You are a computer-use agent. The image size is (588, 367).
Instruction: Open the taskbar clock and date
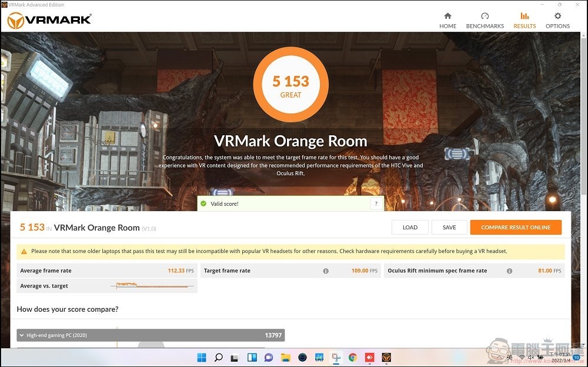[x=560, y=357]
